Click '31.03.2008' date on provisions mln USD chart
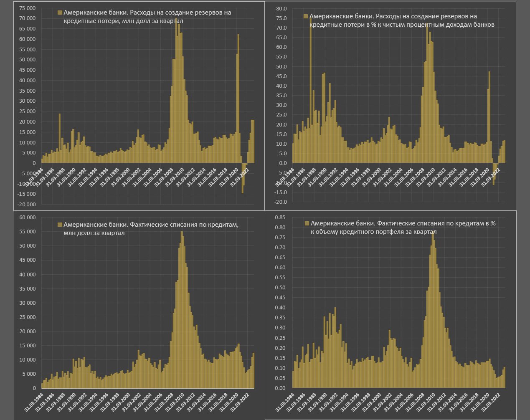This screenshot has width=530, height=420. [x=163, y=177]
